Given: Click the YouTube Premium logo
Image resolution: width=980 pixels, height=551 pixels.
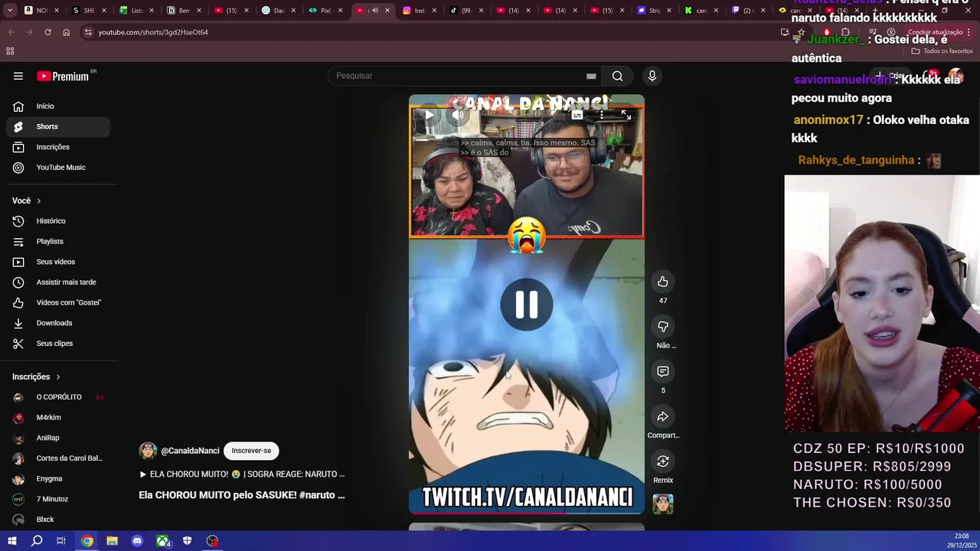Looking at the screenshot, I should tap(64, 76).
